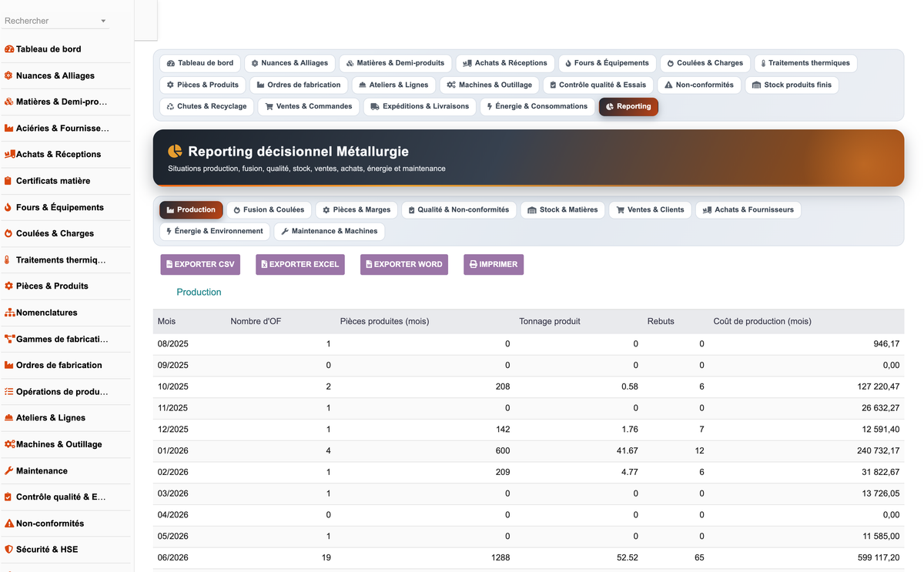Select the Ventes & Clients report tab
The width and height of the screenshot is (924, 572).
[x=650, y=209]
